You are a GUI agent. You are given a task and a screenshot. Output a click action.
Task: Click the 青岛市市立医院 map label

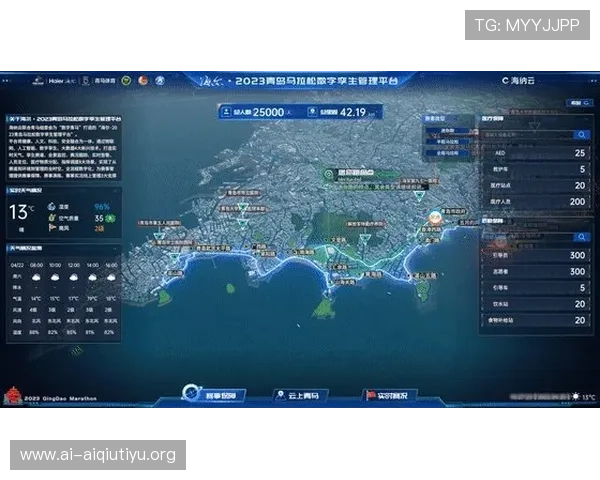[x=243, y=193]
